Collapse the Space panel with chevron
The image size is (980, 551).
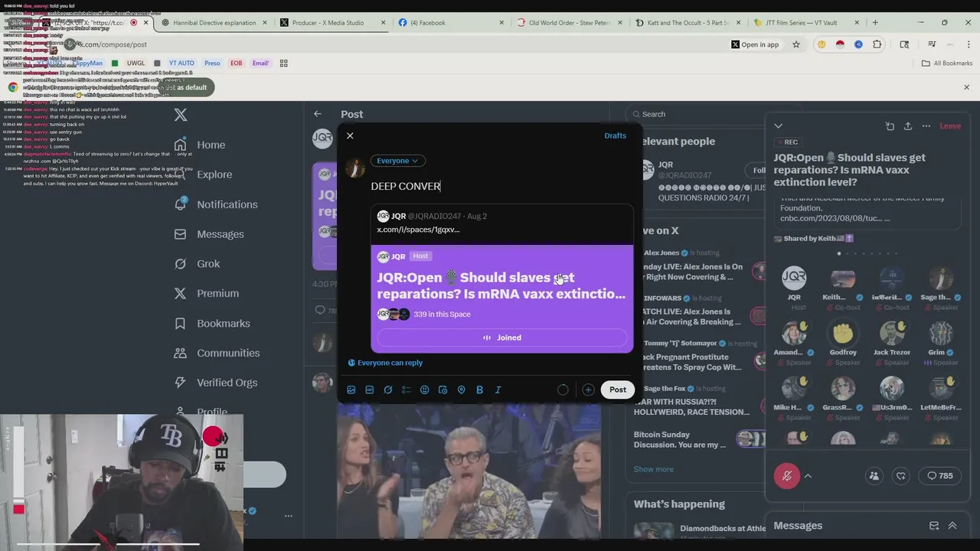click(x=778, y=126)
